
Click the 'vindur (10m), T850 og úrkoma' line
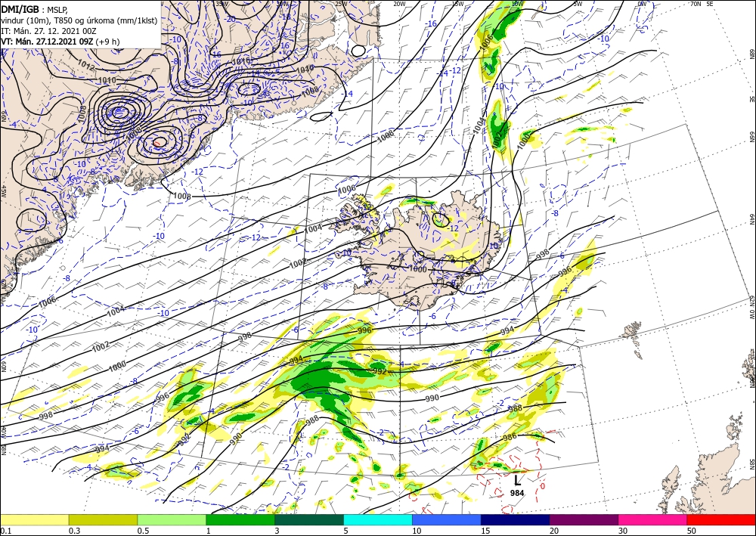tap(79, 20)
